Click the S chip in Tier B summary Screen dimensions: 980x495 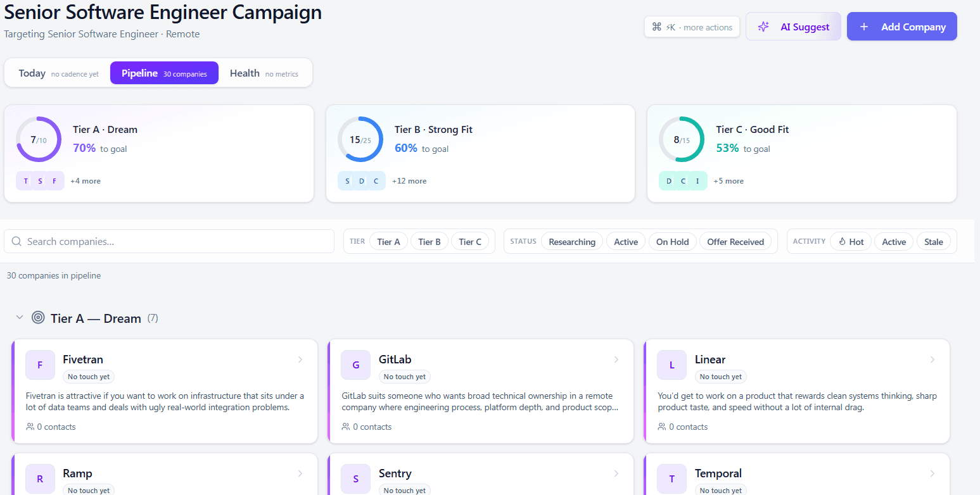coord(347,181)
